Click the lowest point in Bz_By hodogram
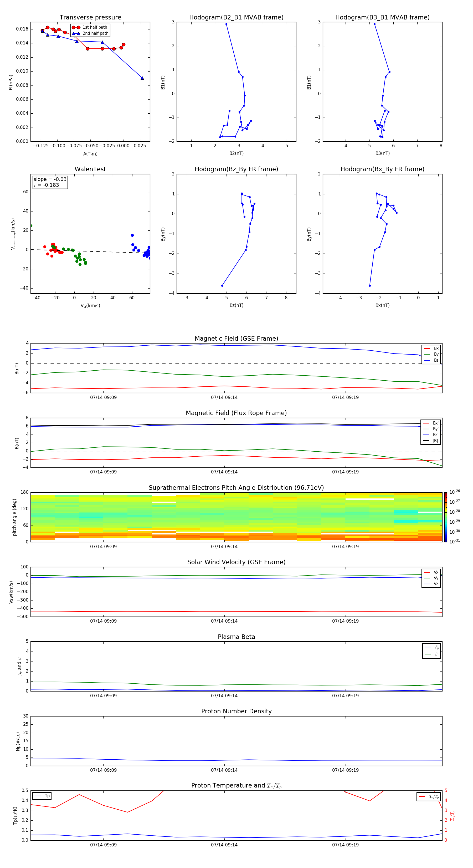 (x=222, y=286)
